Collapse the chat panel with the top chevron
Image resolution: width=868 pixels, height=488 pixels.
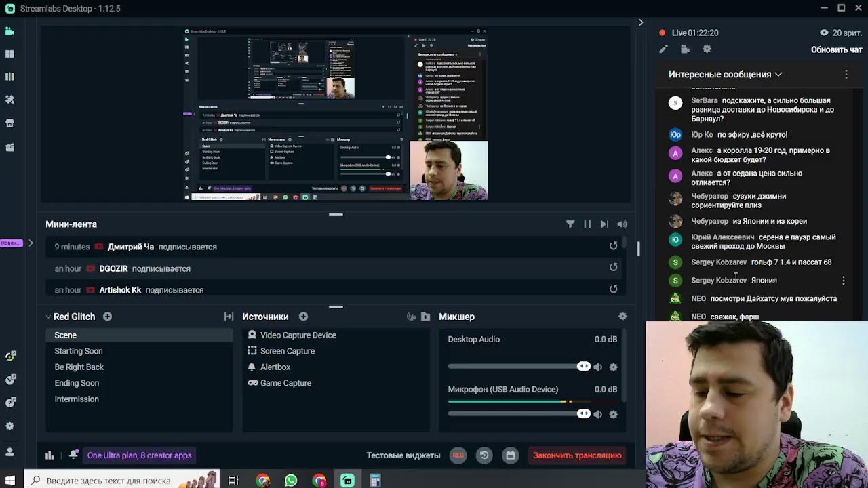pos(641,22)
